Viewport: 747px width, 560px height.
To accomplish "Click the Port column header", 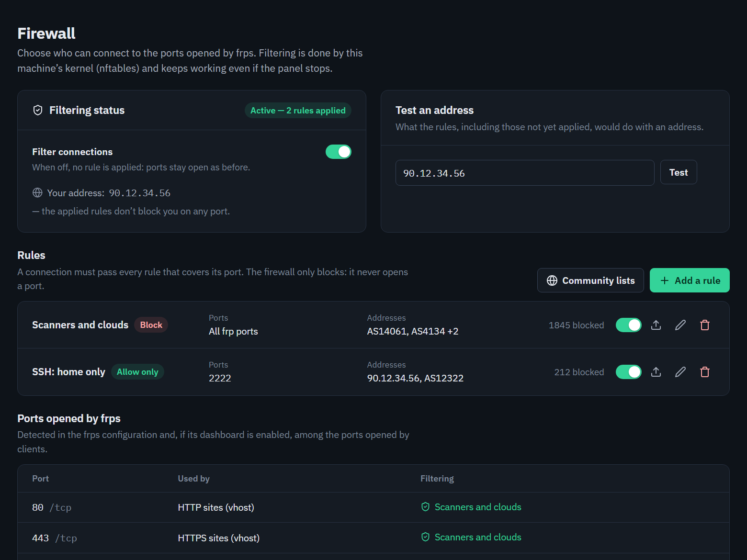I will click(41, 479).
